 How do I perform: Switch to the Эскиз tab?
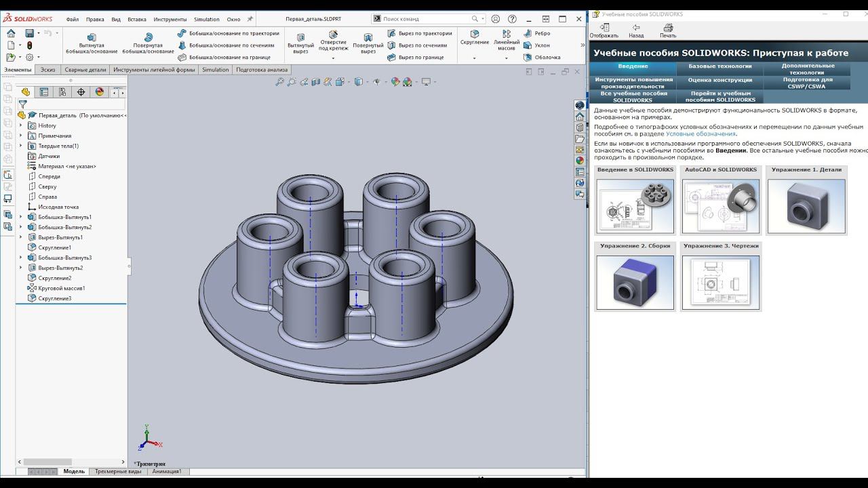coord(48,70)
